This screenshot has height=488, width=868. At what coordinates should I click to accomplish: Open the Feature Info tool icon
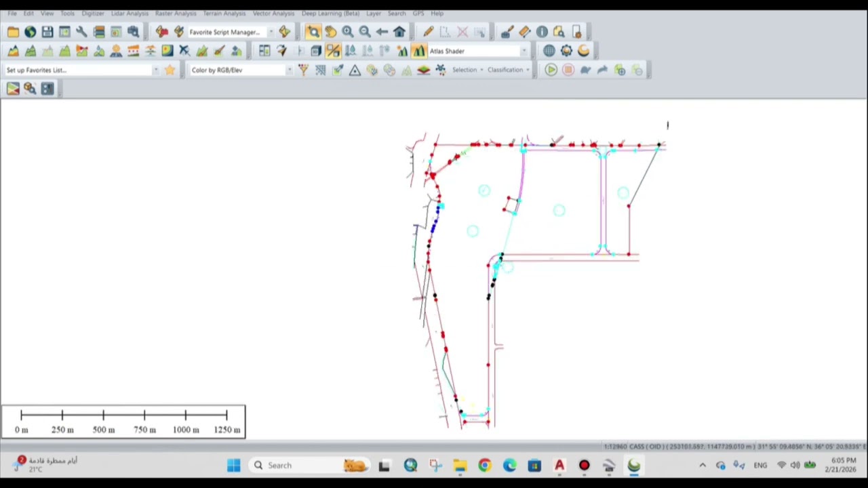coord(542,32)
